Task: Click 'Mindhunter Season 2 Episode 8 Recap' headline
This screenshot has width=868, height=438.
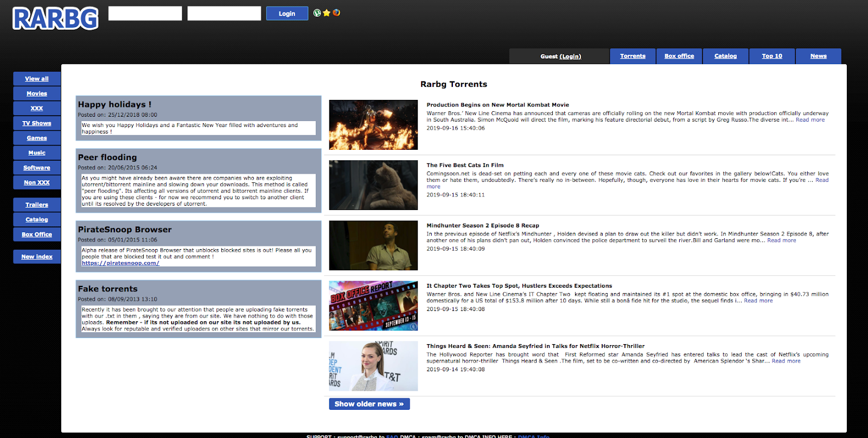Action: coord(483,225)
